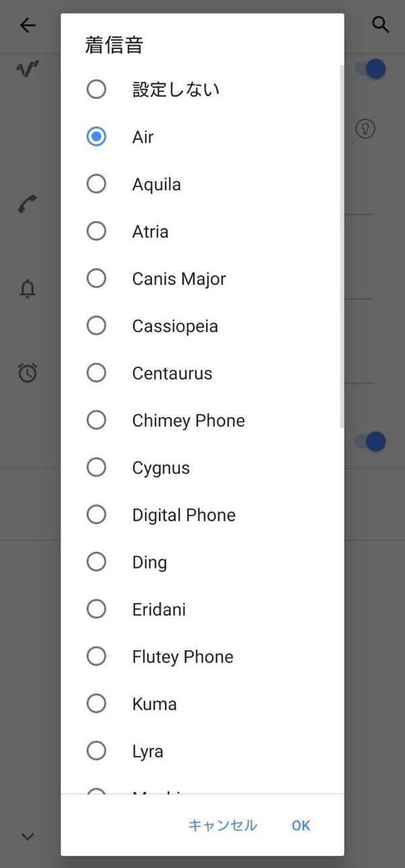
Task: Tap the back arrow icon
Action: [x=28, y=26]
